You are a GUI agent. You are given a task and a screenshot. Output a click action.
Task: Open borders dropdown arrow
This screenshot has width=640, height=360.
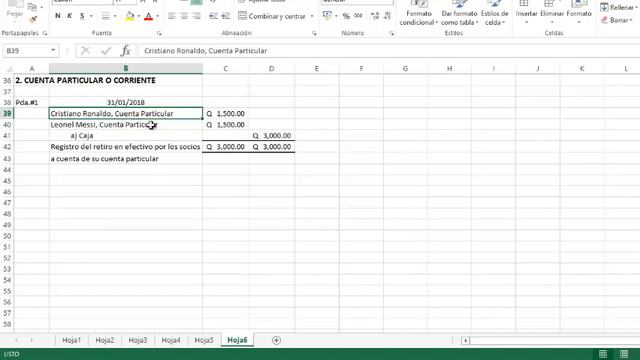(115, 16)
